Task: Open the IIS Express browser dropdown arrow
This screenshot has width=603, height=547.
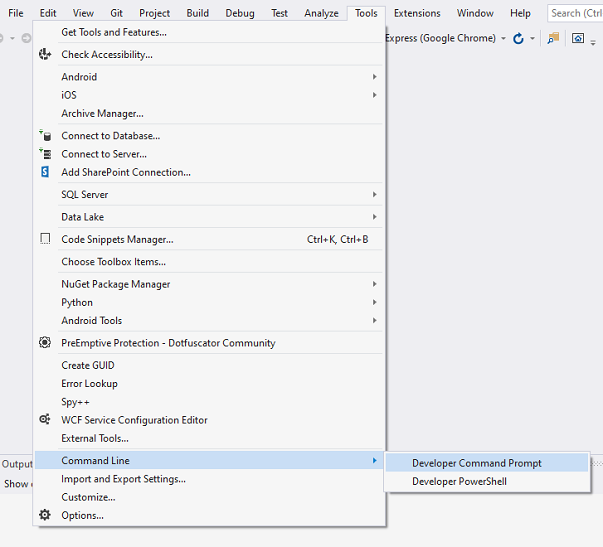Action: coord(503,38)
